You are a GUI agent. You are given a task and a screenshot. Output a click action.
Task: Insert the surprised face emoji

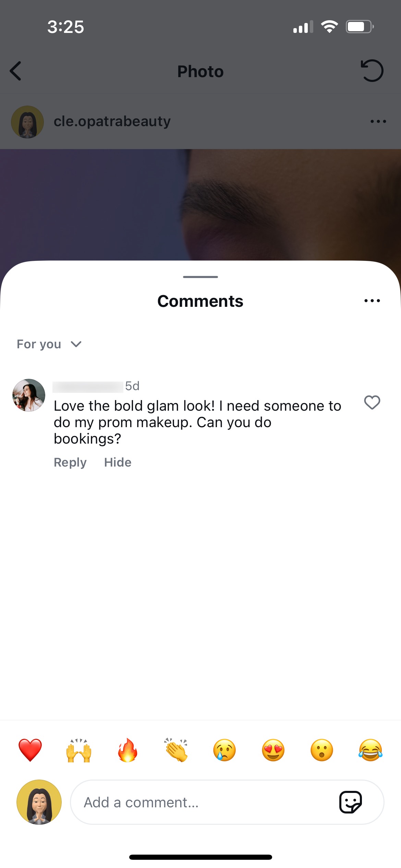click(x=321, y=750)
